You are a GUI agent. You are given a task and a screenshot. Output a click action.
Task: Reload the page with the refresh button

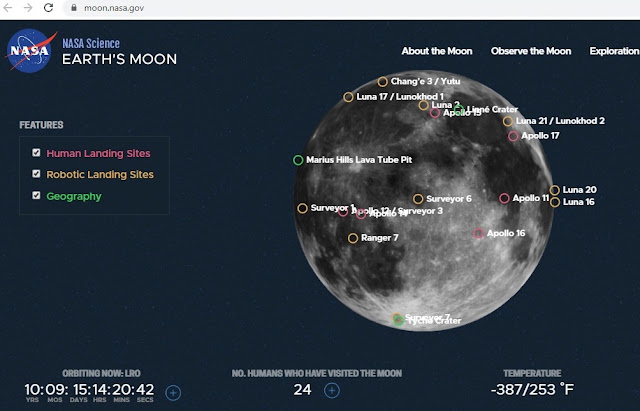point(48,8)
